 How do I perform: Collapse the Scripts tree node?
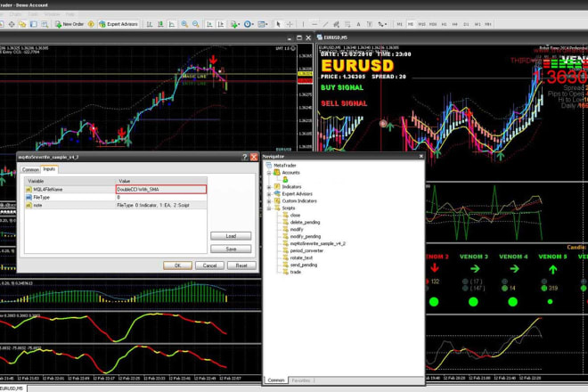click(269, 208)
